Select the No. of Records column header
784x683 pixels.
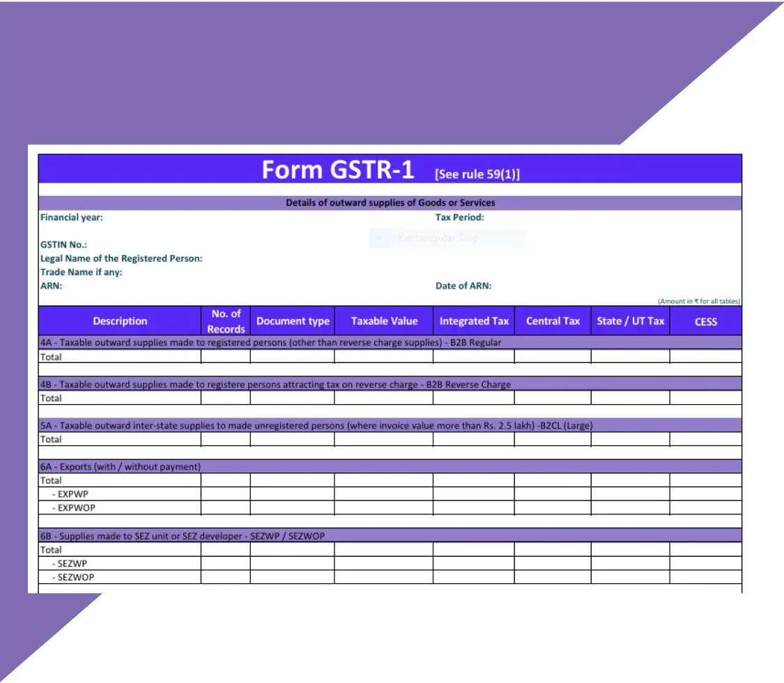pos(226,321)
